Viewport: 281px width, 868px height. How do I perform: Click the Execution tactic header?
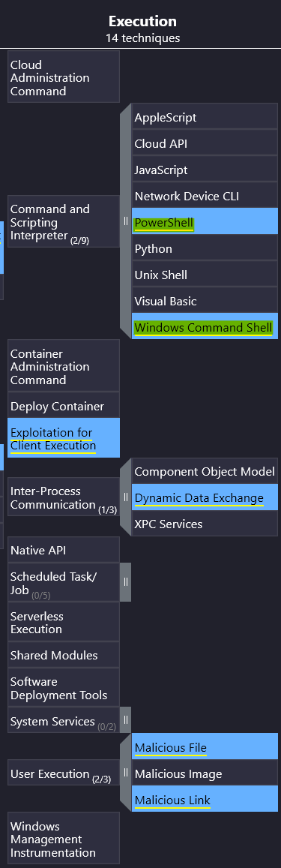142,22
